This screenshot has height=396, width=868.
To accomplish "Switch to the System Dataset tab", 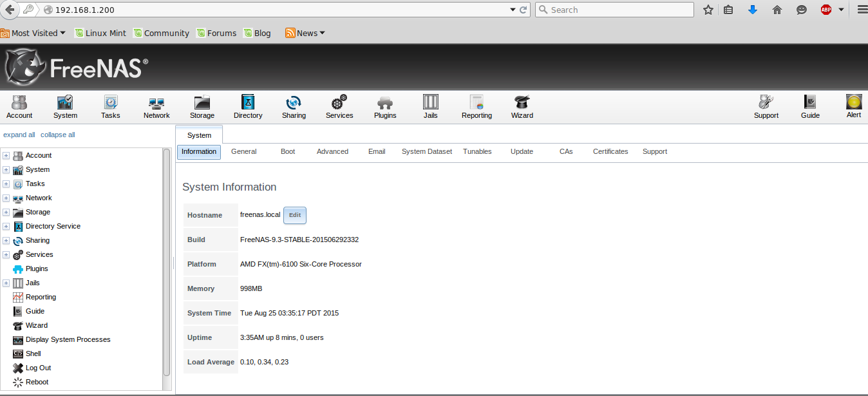I will tap(427, 151).
